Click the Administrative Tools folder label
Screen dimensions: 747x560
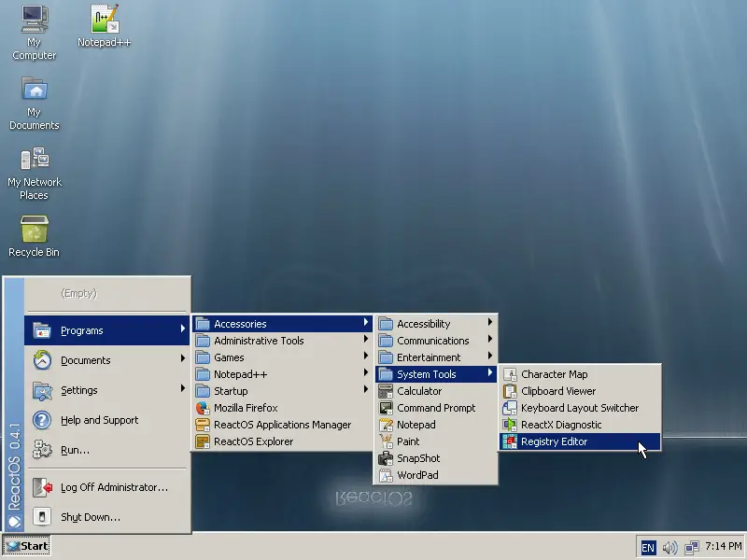(x=259, y=341)
